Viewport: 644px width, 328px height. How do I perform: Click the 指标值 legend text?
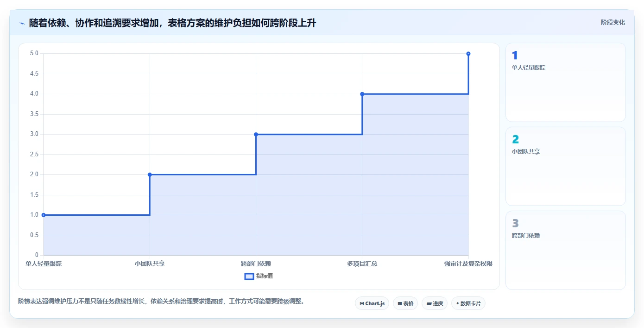tap(265, 276)
